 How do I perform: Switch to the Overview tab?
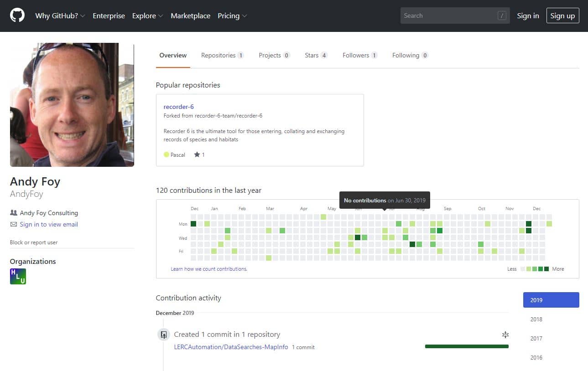point(173,55)
